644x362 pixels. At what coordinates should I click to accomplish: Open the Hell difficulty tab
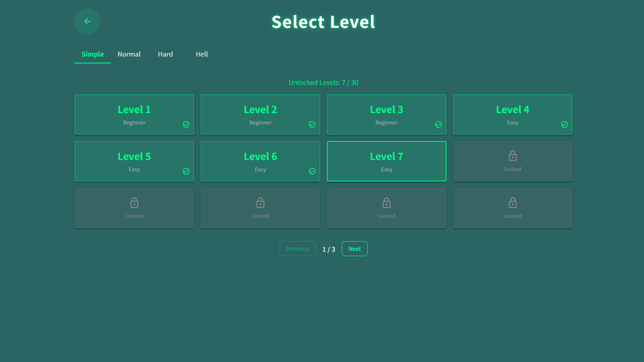point(202,54)
